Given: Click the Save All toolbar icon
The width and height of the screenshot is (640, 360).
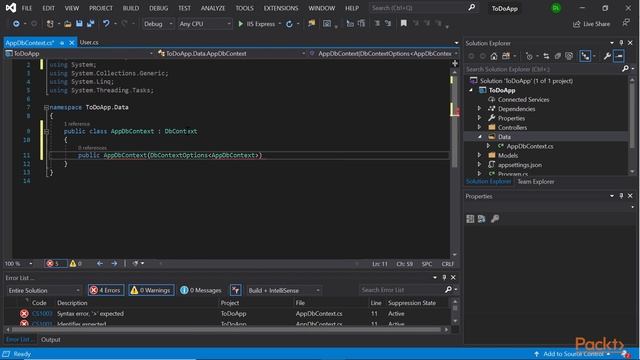Looking at the screenshot, I should click(x=91, y=24).
